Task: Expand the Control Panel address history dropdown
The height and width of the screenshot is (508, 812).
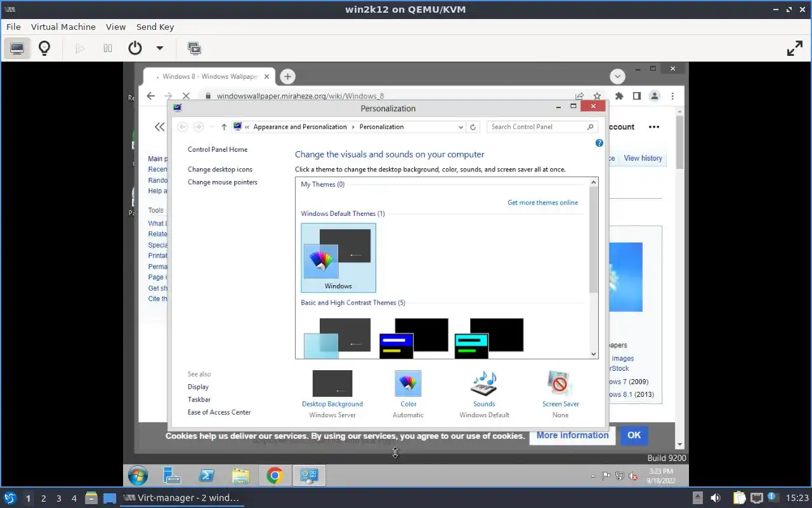Action: coord(461,127)
